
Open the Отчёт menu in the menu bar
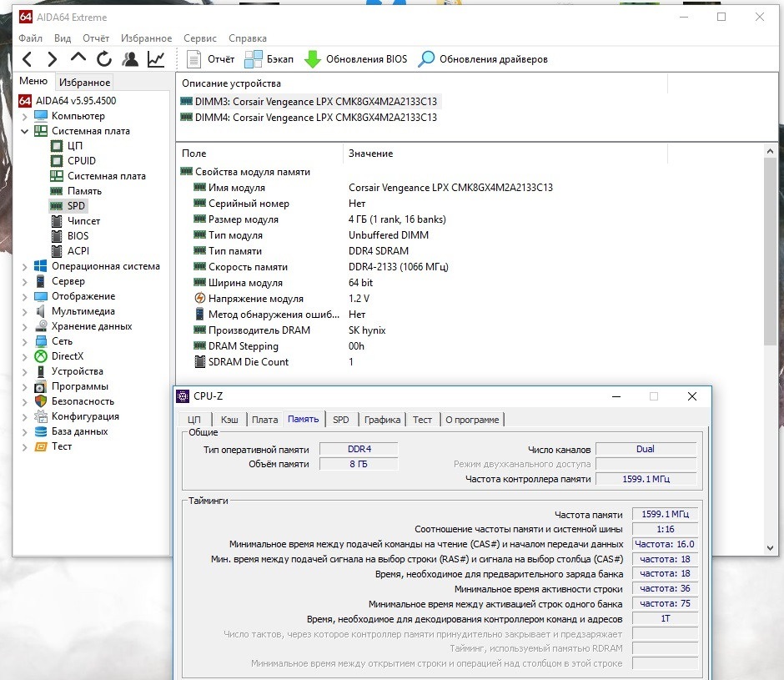coord(96,38)
